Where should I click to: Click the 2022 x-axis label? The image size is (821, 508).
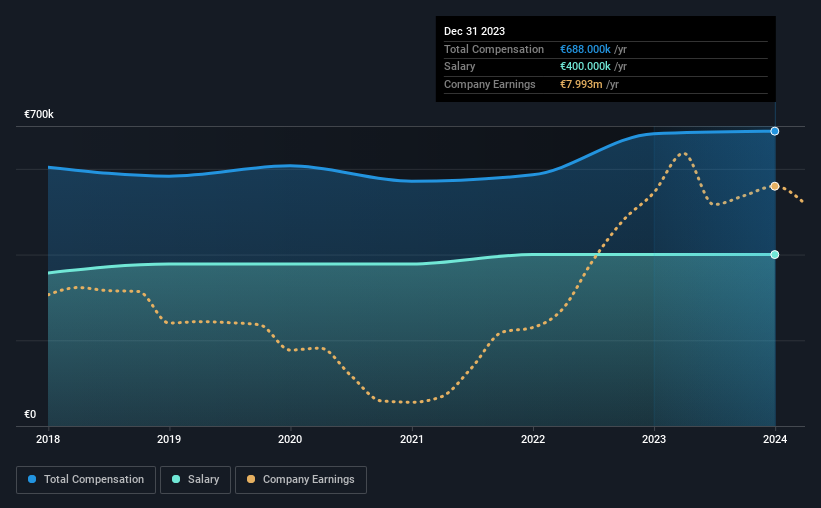(533, 439)
